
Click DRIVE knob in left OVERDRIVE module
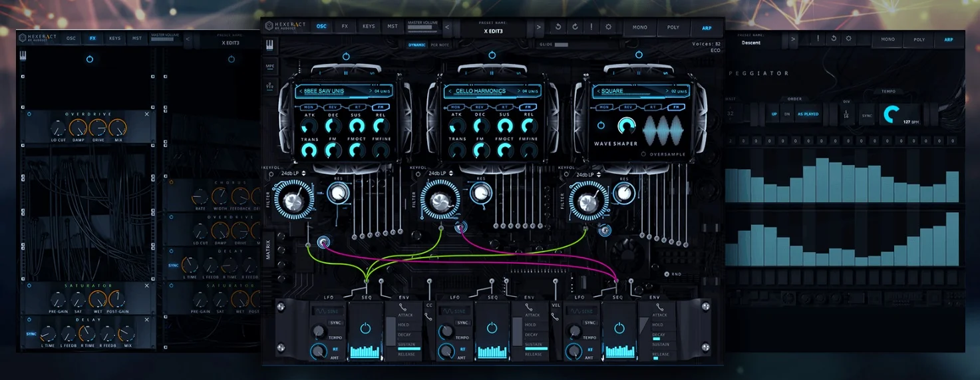(98, 127)
